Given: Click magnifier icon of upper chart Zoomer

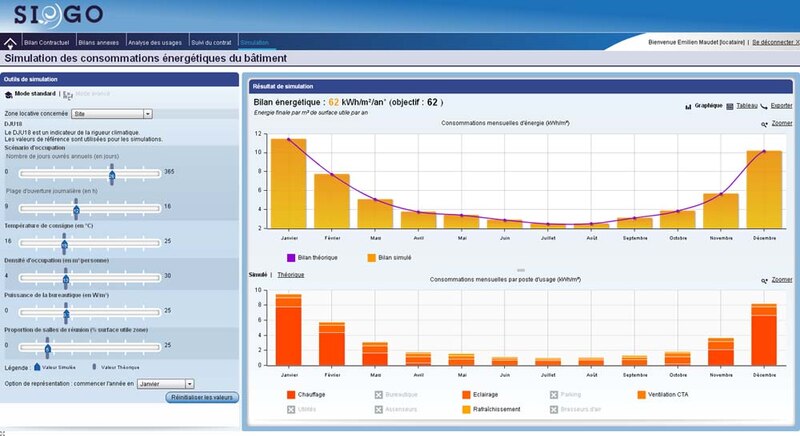Looking at the screenshot, I should coord(764,124).
